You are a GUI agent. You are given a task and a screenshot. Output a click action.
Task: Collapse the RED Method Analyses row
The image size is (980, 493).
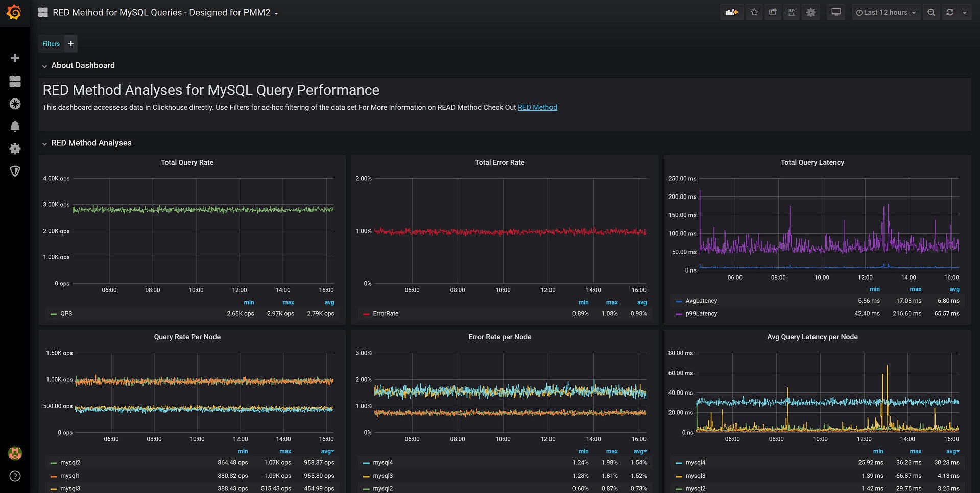87,143
